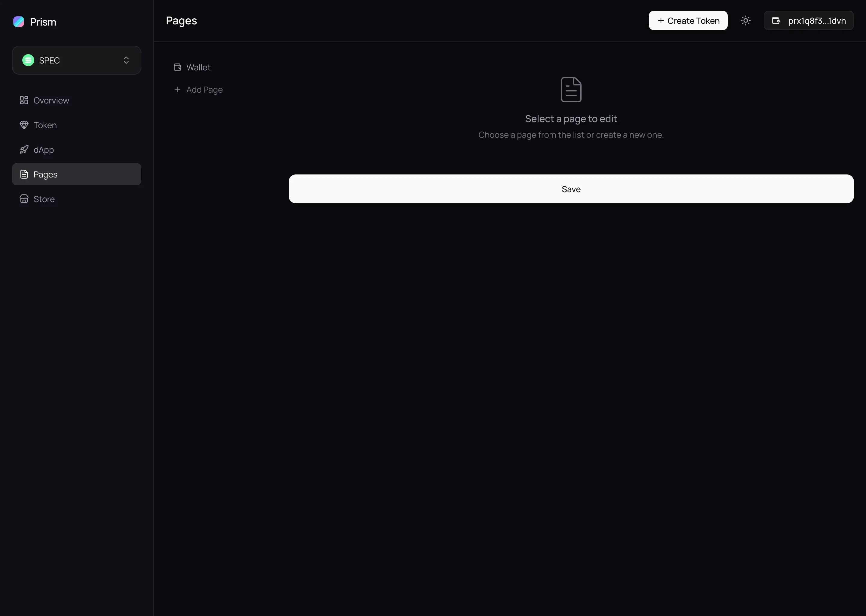
Task: Click the Prism brand name
Action: click(43, 22)
